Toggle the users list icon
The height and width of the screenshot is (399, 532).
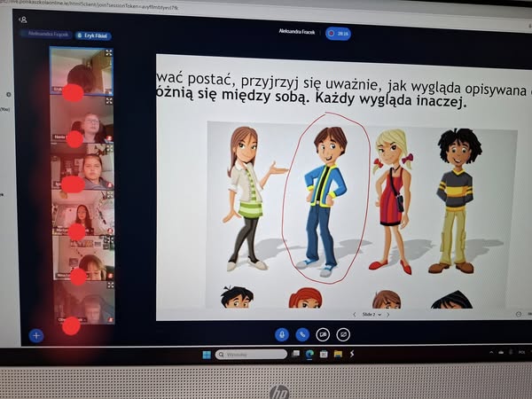pyautogui.click(x=22, y=20)
